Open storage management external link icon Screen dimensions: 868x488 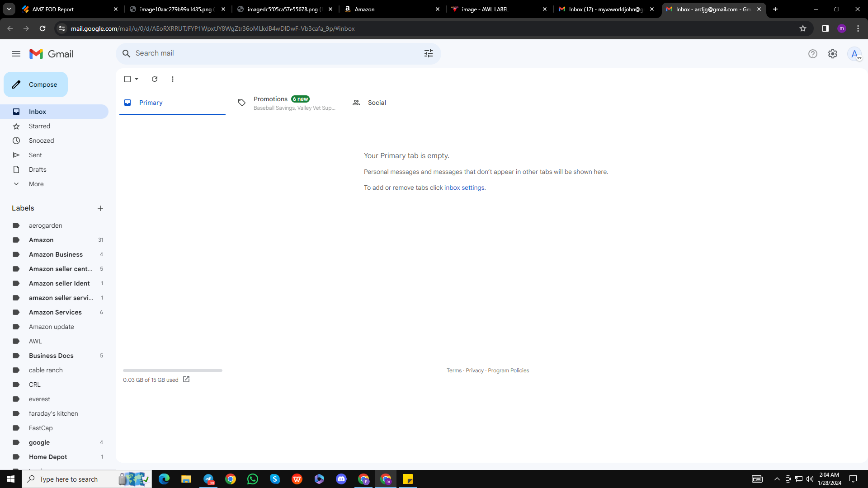pyautogui.click(x=186, y=380)
